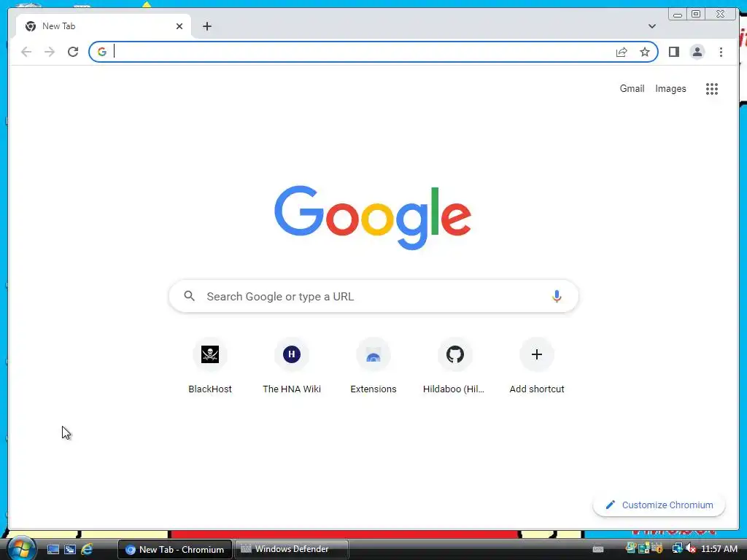This screenshot has width=747, height=560.
Task: Minimize the Chromium window
Action: coord(678,15)
